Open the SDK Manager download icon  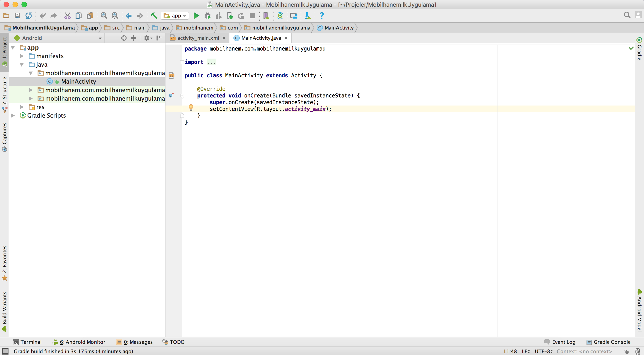tap(307, 16)
